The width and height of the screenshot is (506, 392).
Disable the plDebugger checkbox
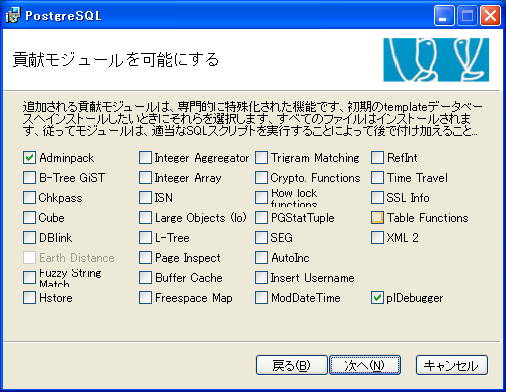coord(377,298)
